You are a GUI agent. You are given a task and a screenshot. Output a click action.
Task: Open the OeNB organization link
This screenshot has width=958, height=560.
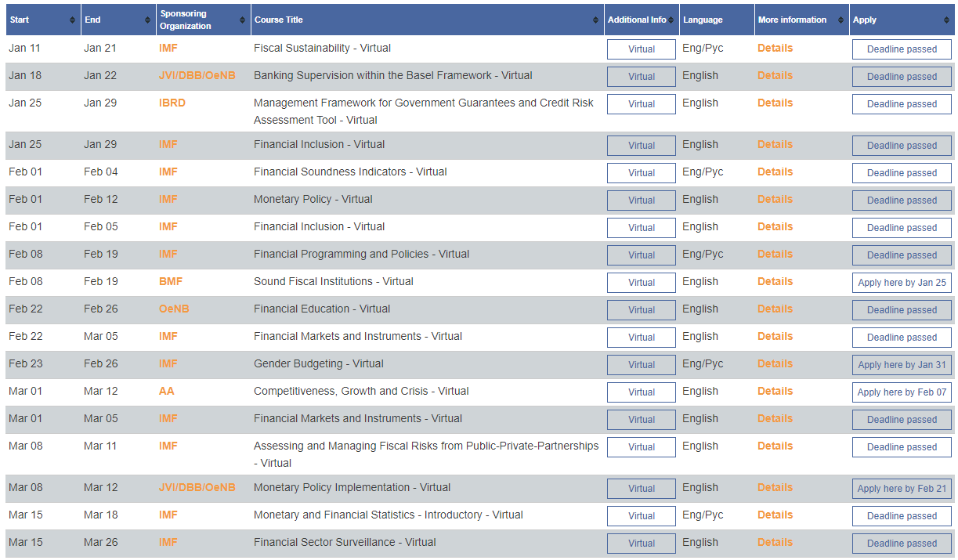click(174, 309)
